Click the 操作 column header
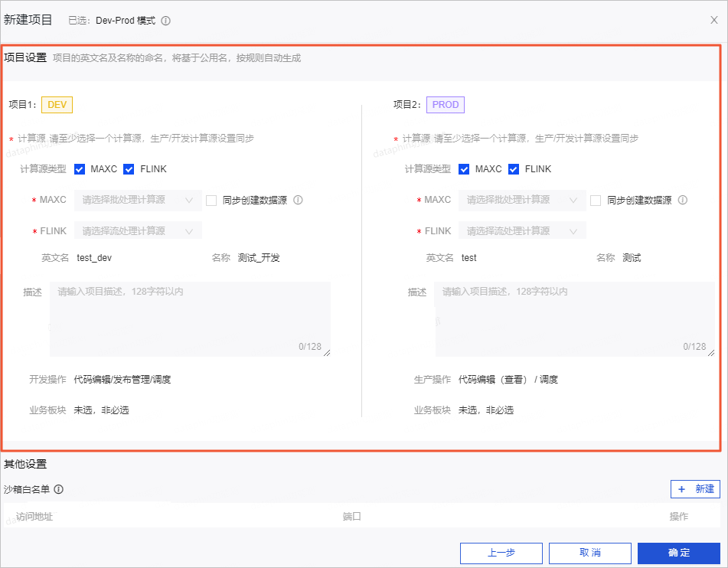This screenshot has height=568, width=728. (x=679, y=517)
